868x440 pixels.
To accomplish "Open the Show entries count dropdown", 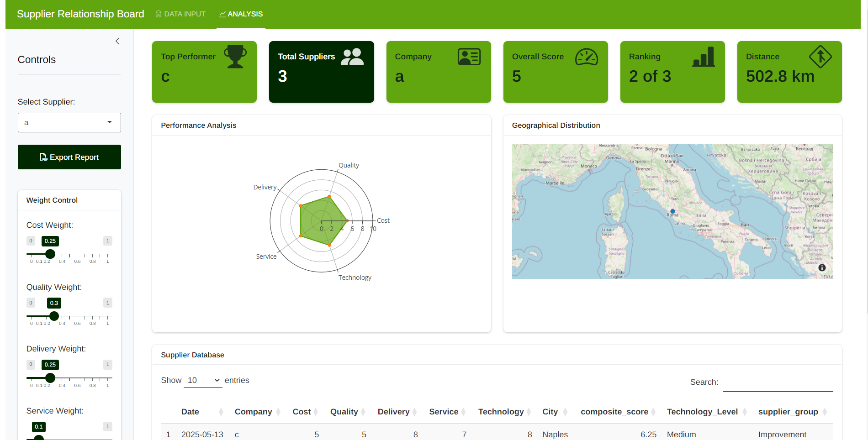I will [203, 380].
